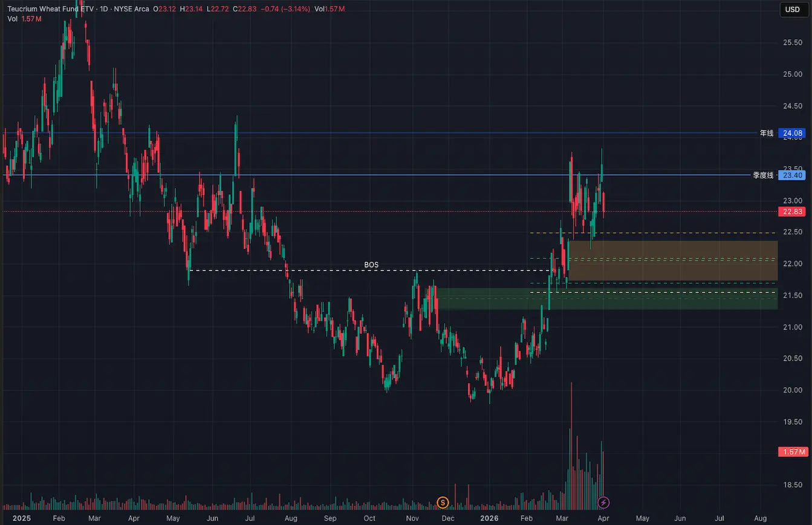The image size is (812, 525).
Task: Click the NYSE Arca exchange label
Action: pyautogui.click(x=132, y=10)
